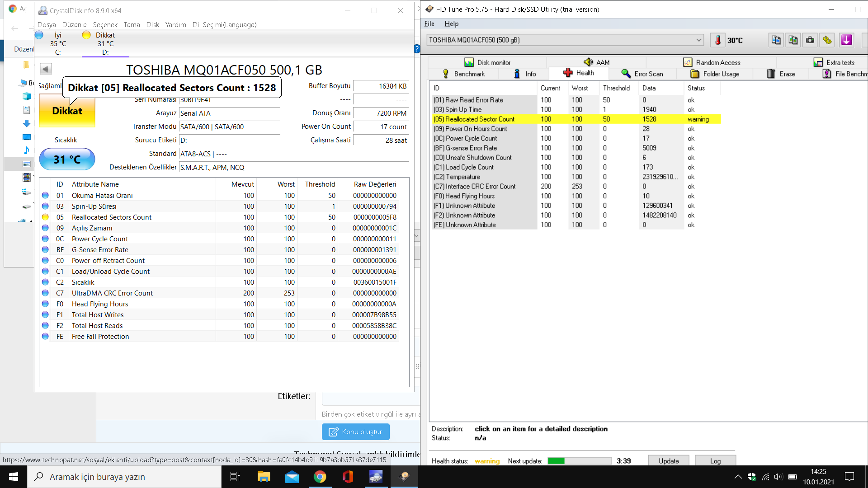Click copy text to clipboard icon

776,40
